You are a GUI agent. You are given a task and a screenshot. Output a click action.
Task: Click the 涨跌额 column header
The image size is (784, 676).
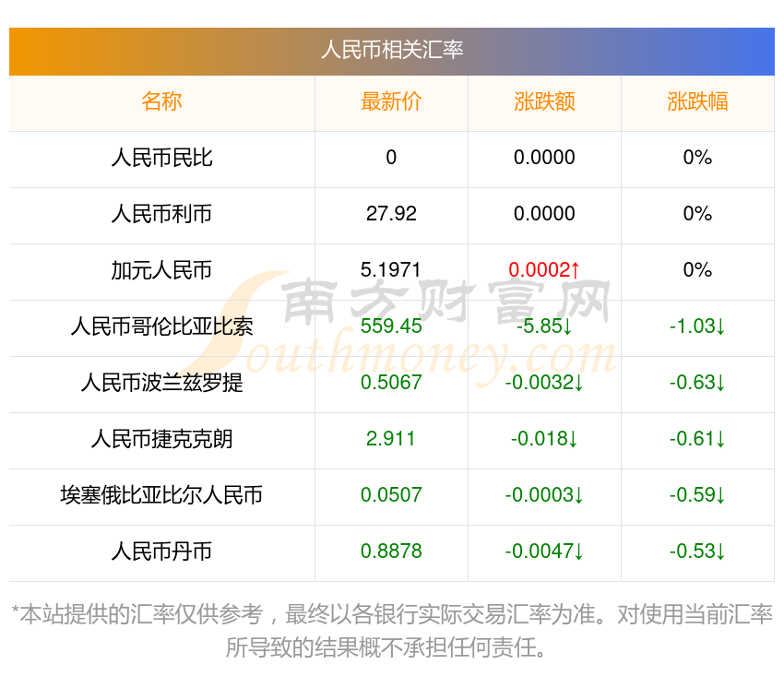tap(544, 101)
